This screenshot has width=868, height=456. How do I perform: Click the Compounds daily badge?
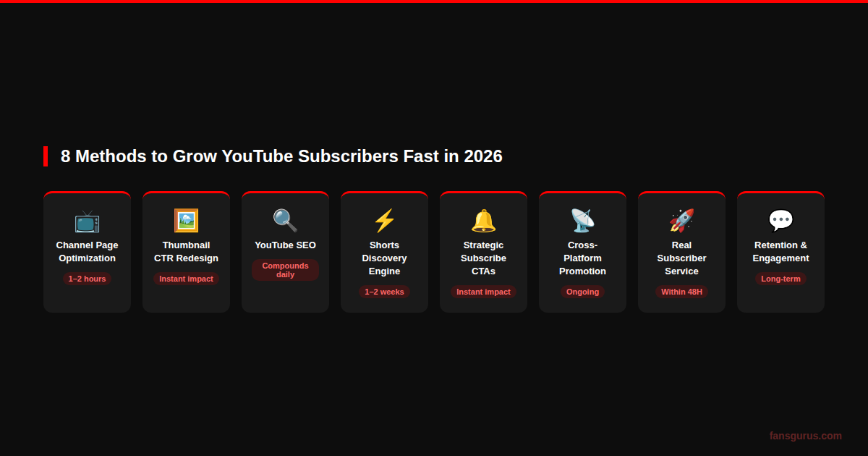pyautogui.click(x=285, y=270)
